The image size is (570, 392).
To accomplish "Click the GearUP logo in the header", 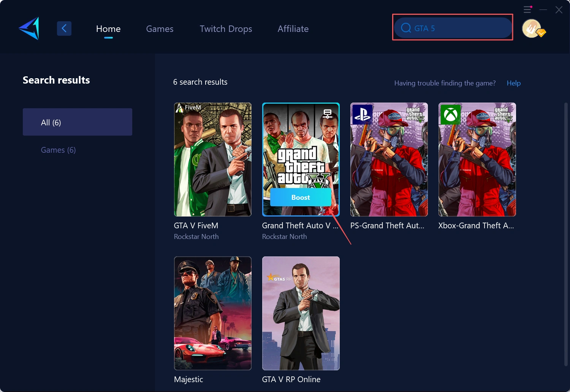I will (29, 28).
